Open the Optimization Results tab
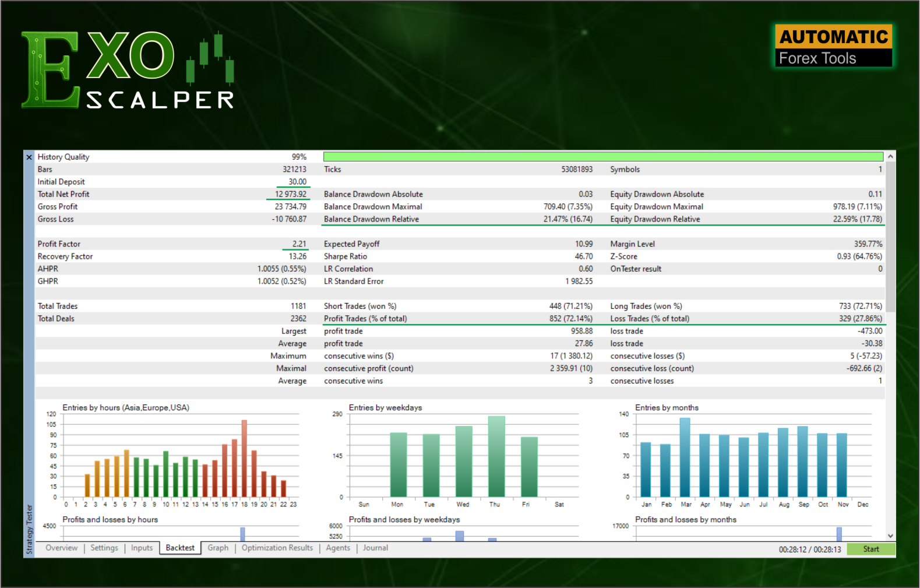 coord(277,548)
